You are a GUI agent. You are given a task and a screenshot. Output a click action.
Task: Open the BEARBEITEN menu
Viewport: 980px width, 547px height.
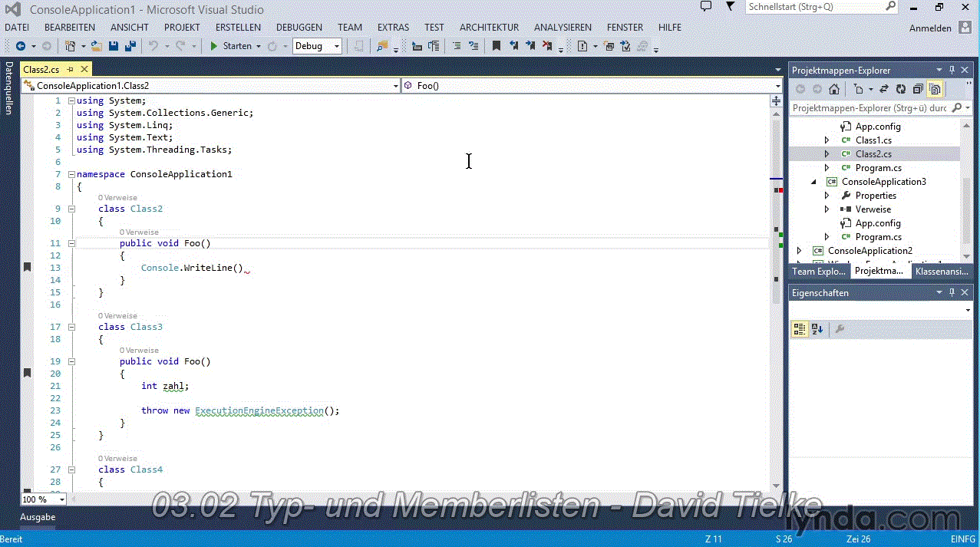coord(70,27)
